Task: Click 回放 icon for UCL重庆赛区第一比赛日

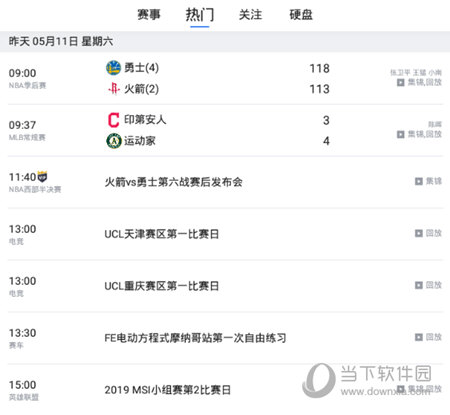Action: tap(419, 285)
